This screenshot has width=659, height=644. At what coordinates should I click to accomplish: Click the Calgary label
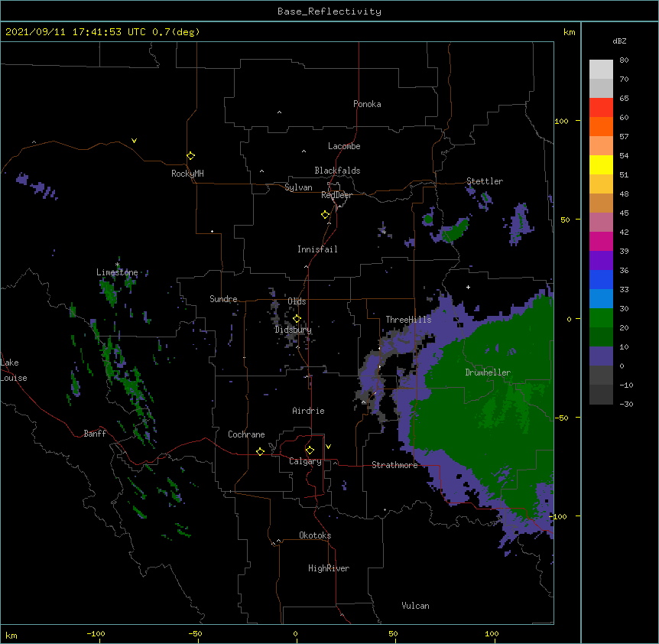coord(305,461)
